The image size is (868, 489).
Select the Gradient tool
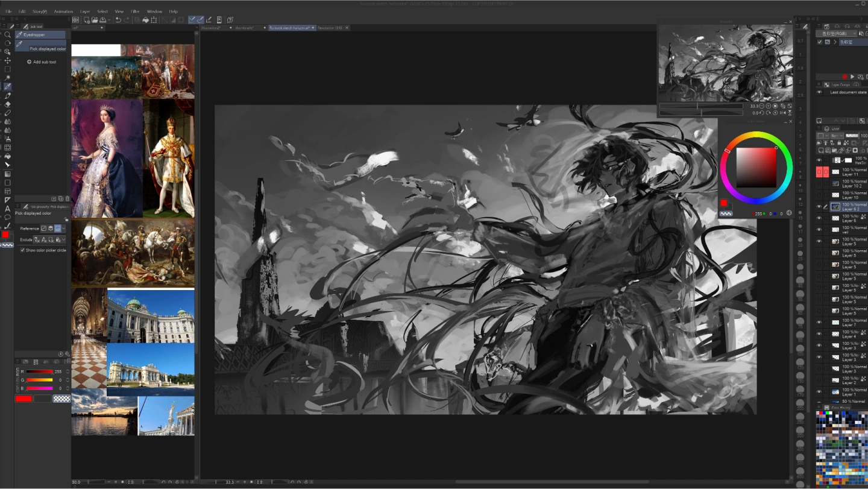[7, 174]
